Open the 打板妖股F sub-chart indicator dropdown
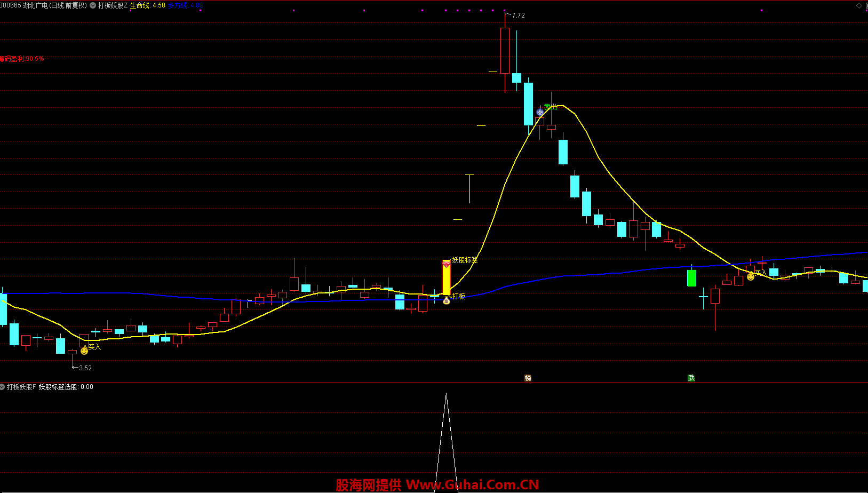The height and width of the screenshot is (493, 868). pyautogui.click(x=3, y=387)
